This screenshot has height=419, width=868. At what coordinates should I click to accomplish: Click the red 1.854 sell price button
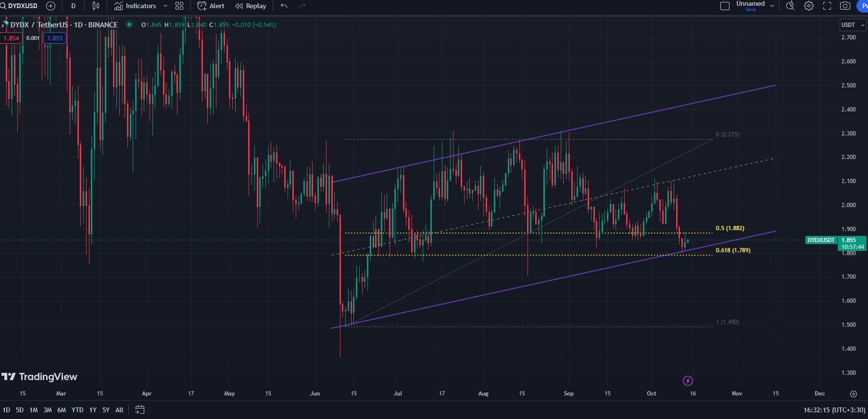pyautogui.click(x=11, y=38)
